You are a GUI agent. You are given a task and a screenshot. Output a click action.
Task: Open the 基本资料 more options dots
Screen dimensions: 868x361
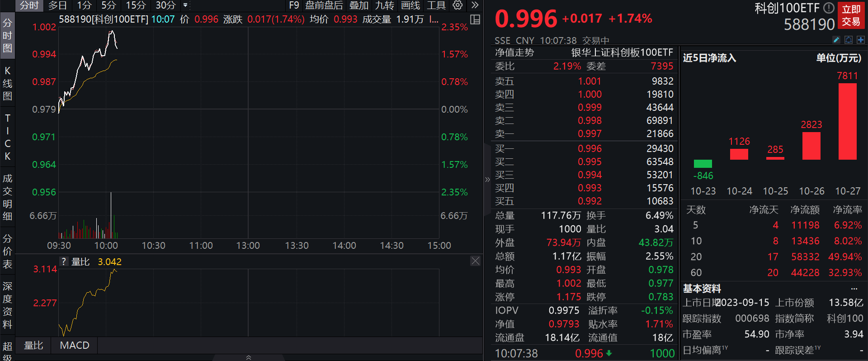[x=854, y=289]
